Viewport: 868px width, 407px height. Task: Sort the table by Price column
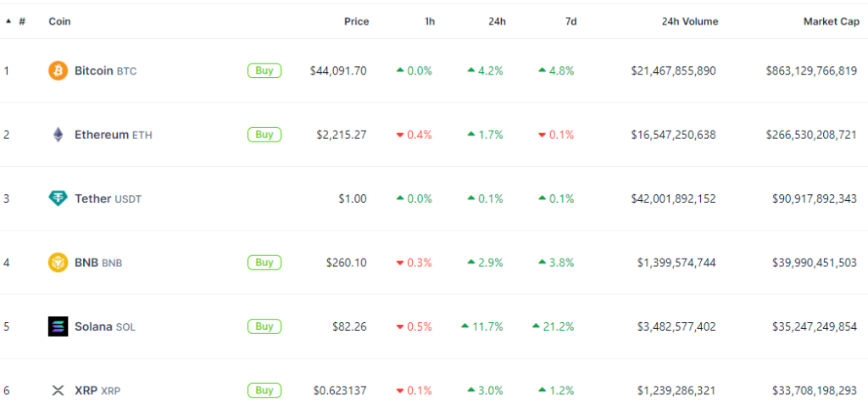click(x=356, y=21)
